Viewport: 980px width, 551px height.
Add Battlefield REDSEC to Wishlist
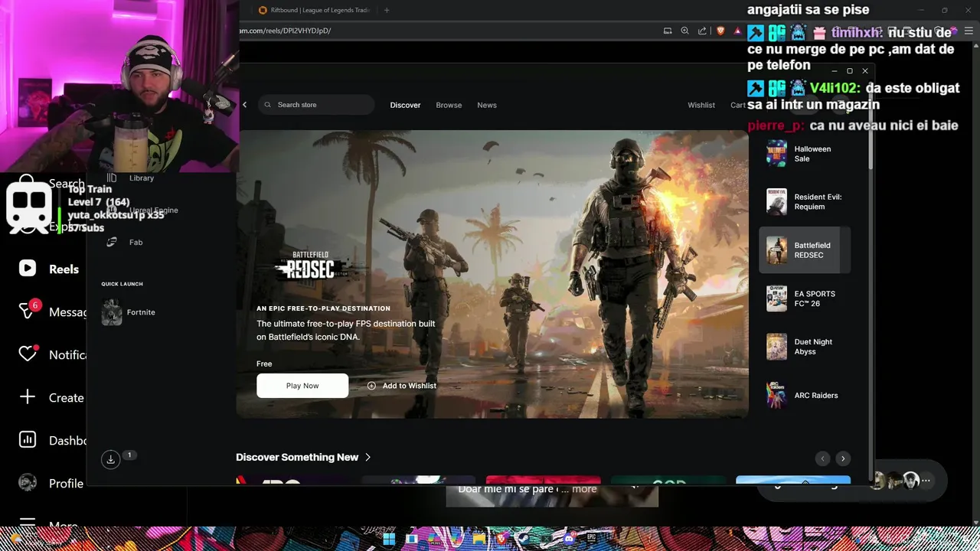(x=402, y=386)
